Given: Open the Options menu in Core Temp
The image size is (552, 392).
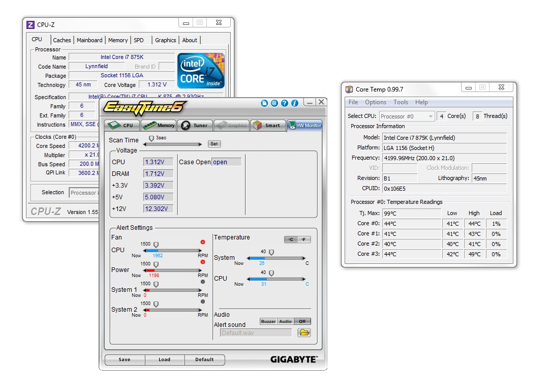Looking at the screenshot, I should [375, 102].
